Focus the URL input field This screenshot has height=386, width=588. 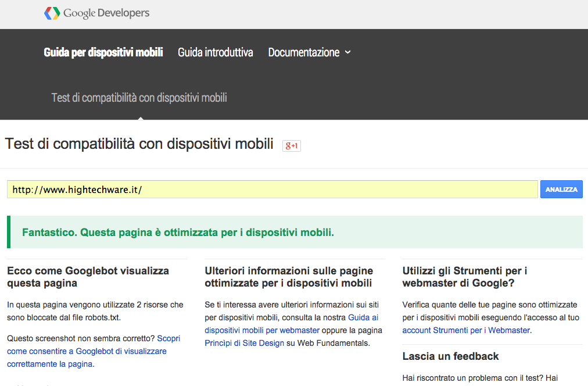tap(273, 190)
